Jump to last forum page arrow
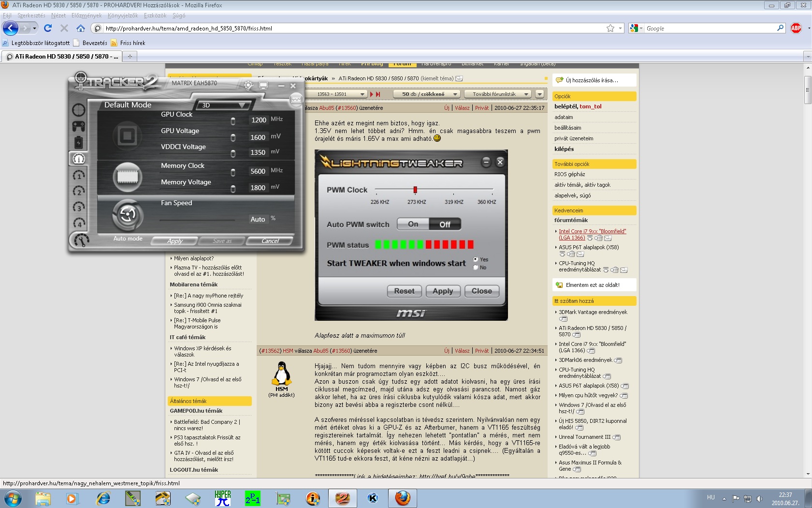The image size is (812, 508). 378,94
